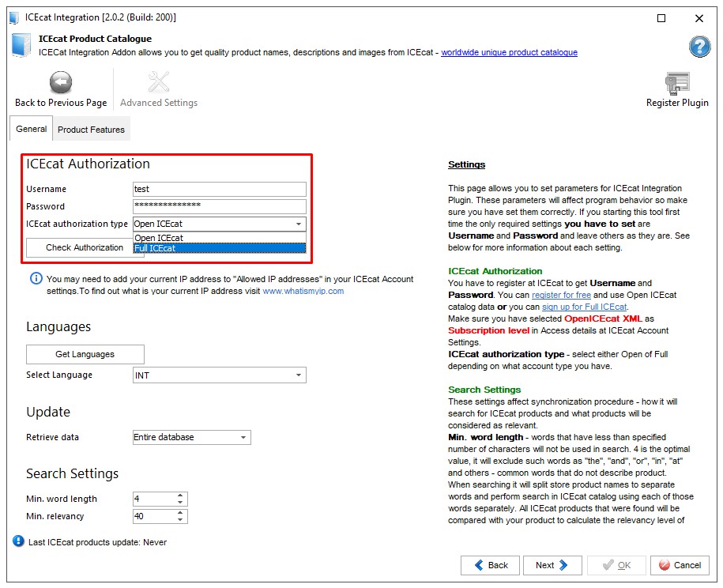Click the Settings help heading

(467, 164)
